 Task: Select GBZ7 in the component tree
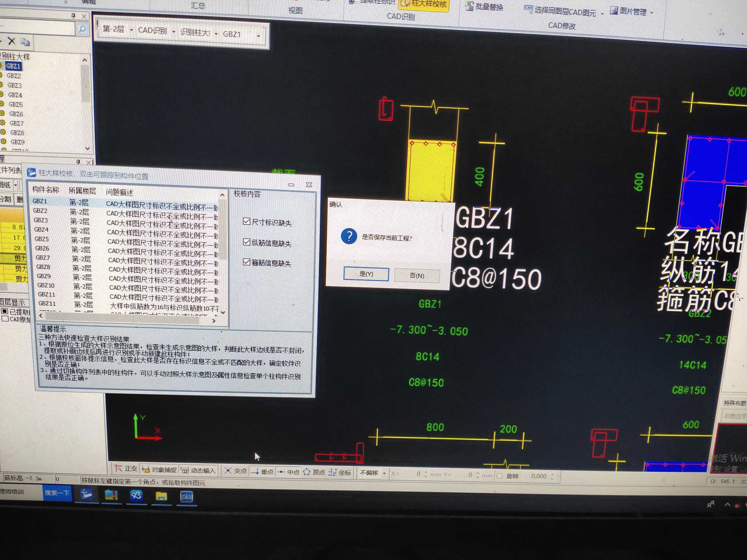coord(17,123)
